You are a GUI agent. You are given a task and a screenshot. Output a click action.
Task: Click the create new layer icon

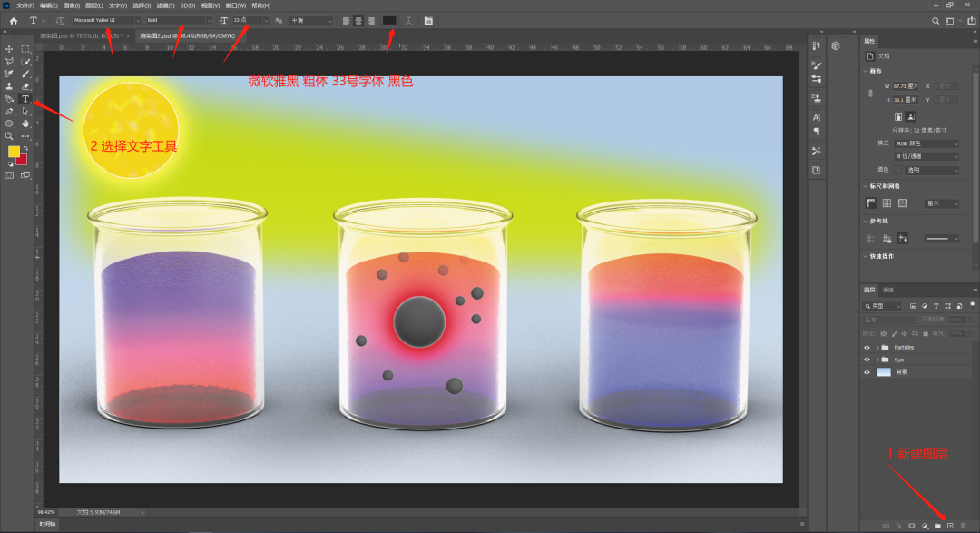(950, 526)
